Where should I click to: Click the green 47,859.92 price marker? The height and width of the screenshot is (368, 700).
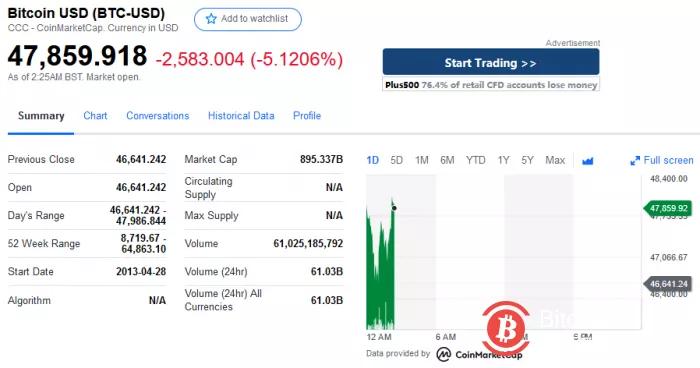pos(668,209)
